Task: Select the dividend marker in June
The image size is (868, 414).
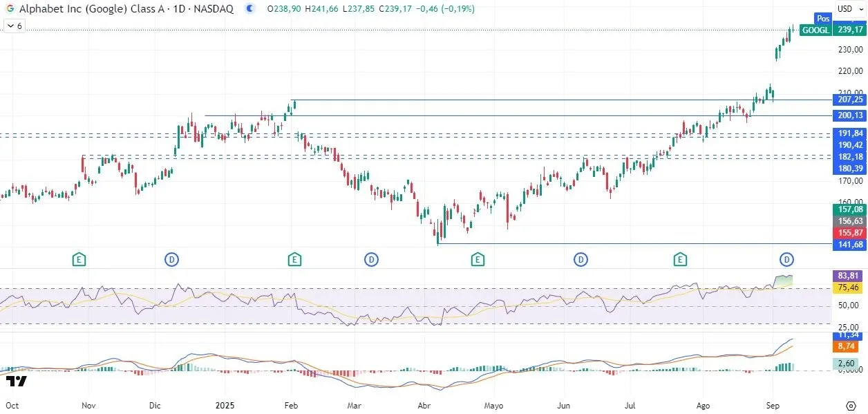Action: tap(581, 260)
